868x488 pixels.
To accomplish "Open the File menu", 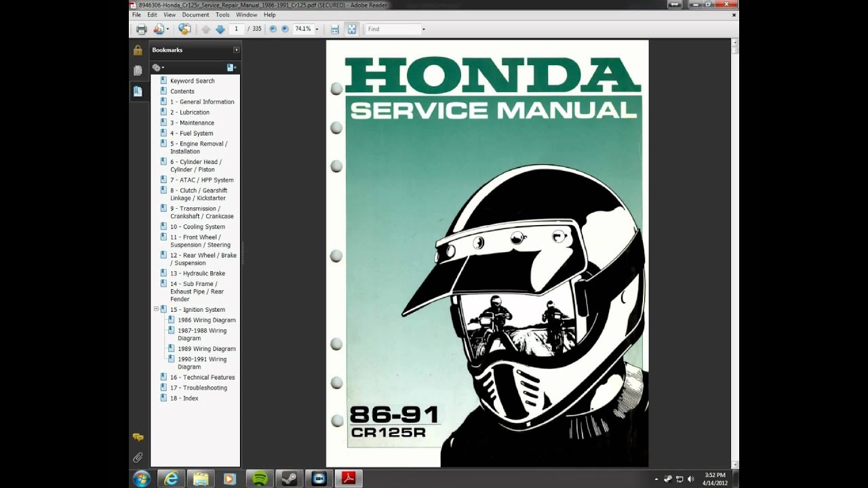I will click(136, 14).
